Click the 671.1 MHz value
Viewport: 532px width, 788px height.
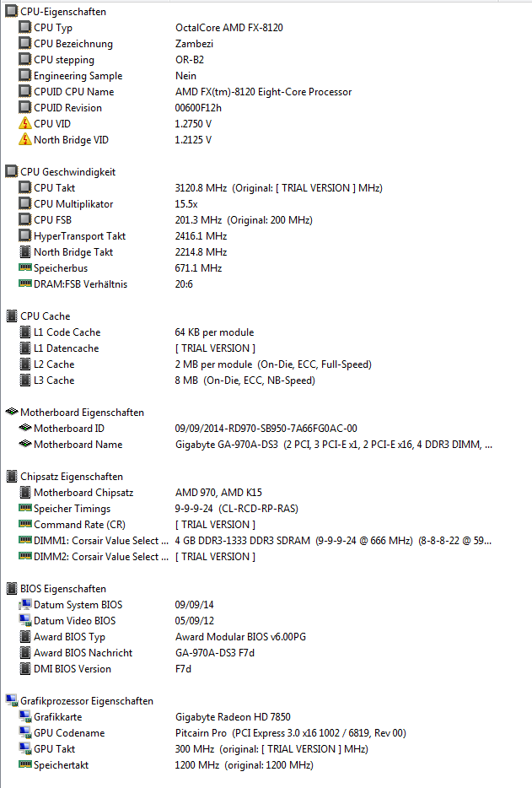(198, 267)
